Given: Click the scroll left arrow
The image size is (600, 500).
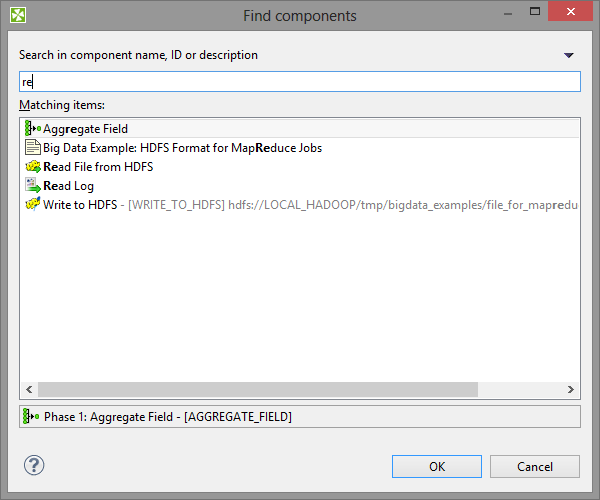Looking at the screenshot, I should point(28,390).
